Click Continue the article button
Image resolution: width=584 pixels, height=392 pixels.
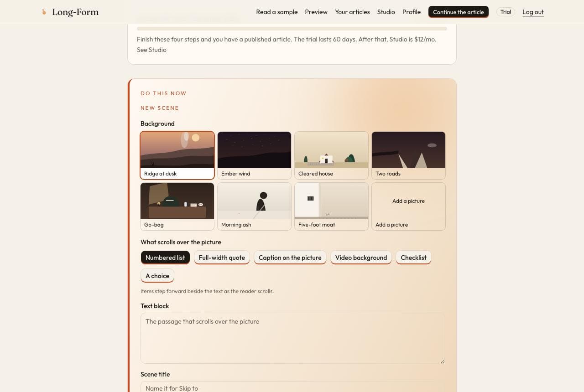[x=459, y=12]
